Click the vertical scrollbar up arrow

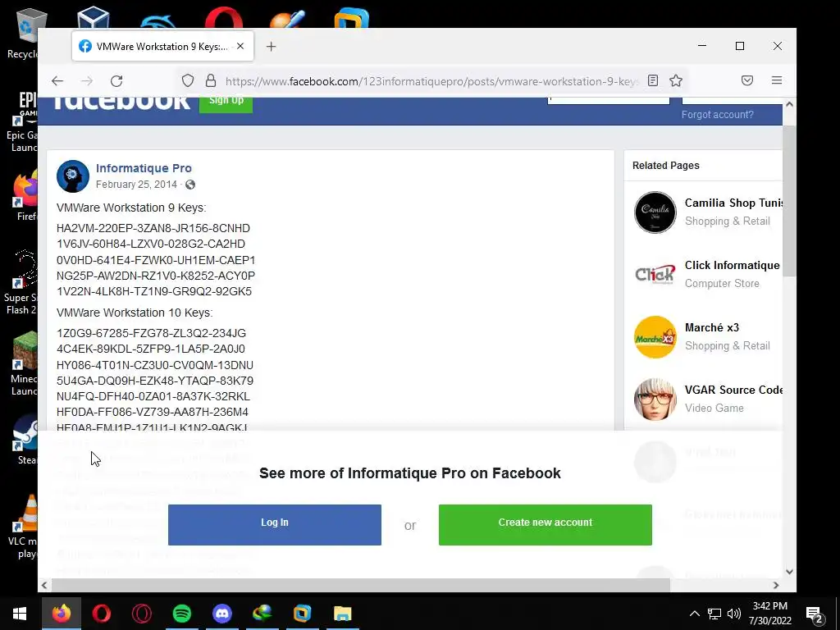pos(789,105)
